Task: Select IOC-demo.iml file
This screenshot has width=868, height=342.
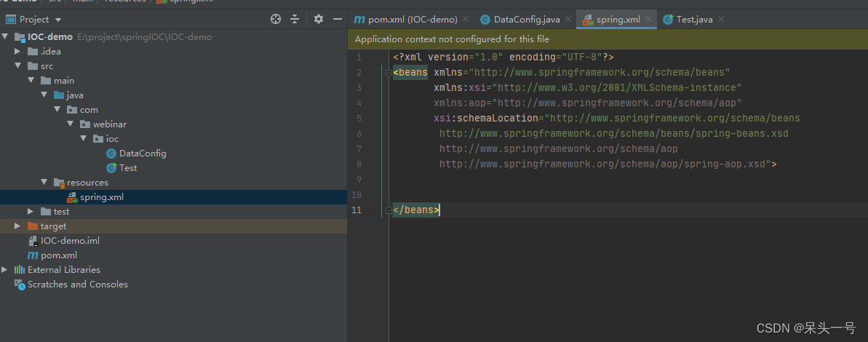Action: click(70, 241)
